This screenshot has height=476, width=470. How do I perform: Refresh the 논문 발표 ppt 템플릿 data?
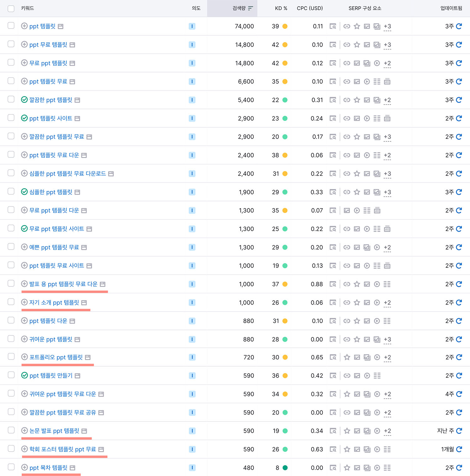point(459,431)
